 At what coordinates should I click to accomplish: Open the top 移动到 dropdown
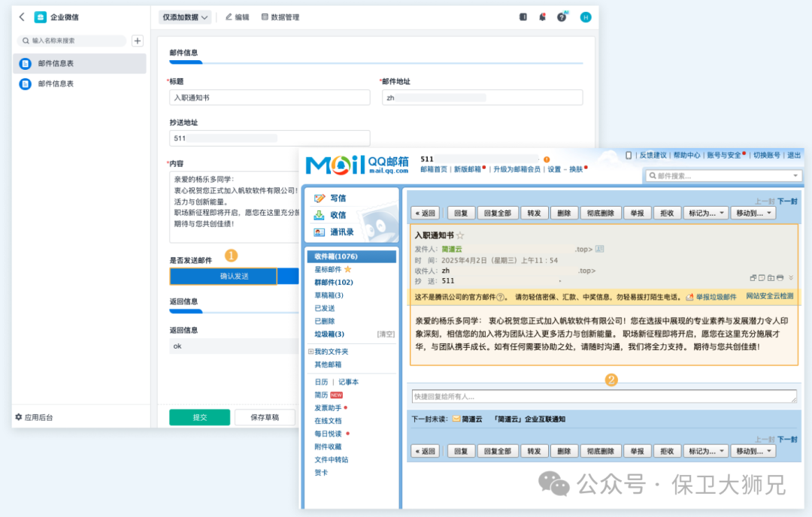(755, 213)
